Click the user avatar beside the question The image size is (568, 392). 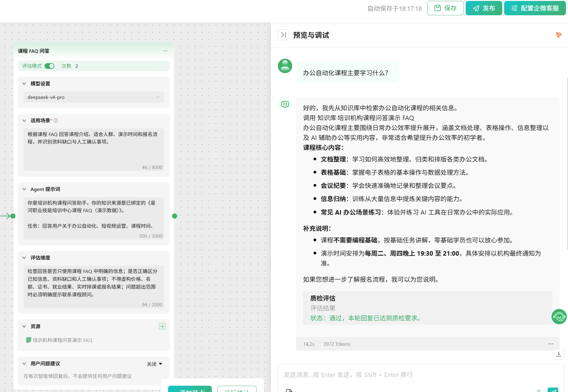click(285, 66)
